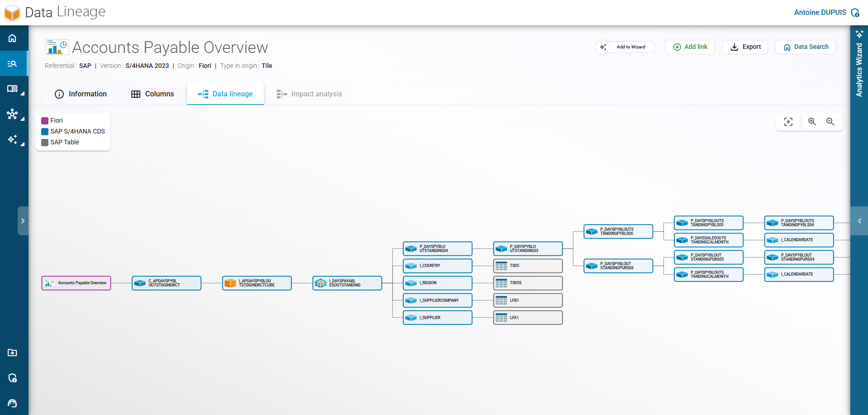Click the Export button

[x=744, y=47]
